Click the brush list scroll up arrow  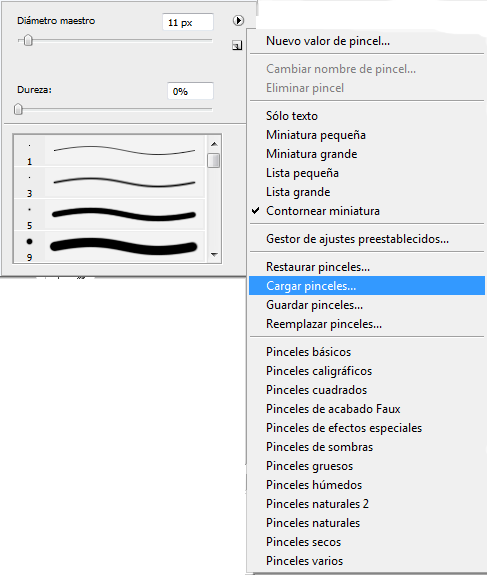coord(214,144)
